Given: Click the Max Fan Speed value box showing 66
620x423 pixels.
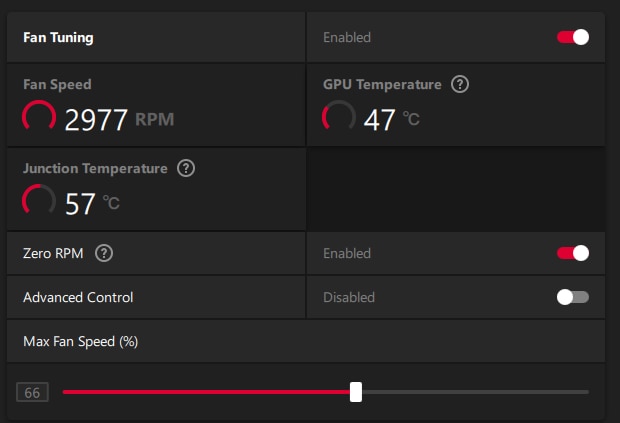Looking at the screenshot, I should pyautogui.click(x=32, y=392).
